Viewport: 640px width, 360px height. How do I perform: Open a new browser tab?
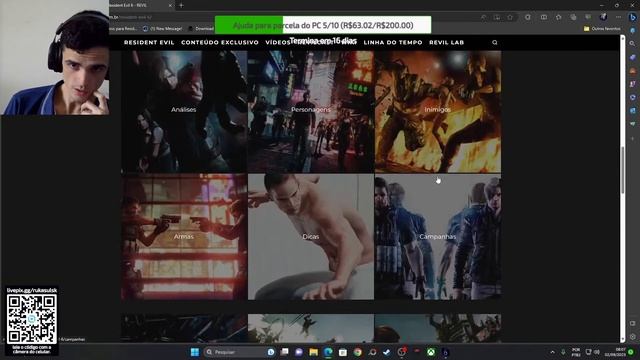click(181, 5)
